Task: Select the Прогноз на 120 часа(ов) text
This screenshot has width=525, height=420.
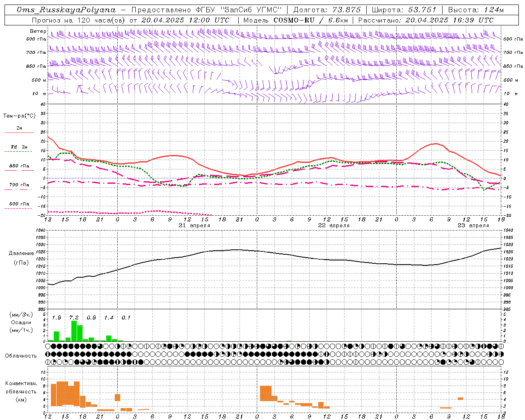Action: pos(79,20)
